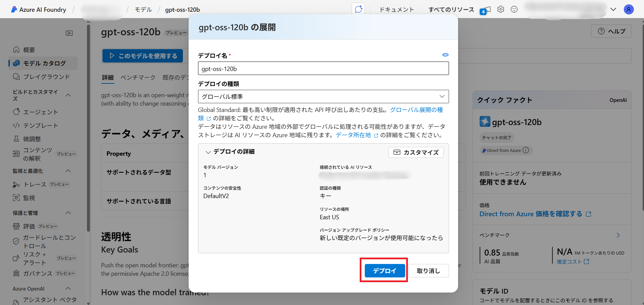This screenshot has height=305, width=644.
Task: Open the ヘルプ button
Action: point(611,31)
